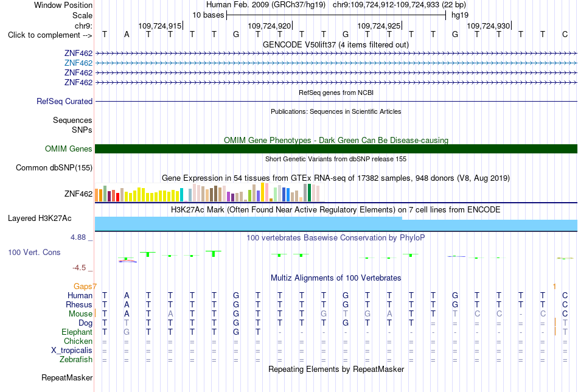Click the 'A' base in the top sequence row

127,35
